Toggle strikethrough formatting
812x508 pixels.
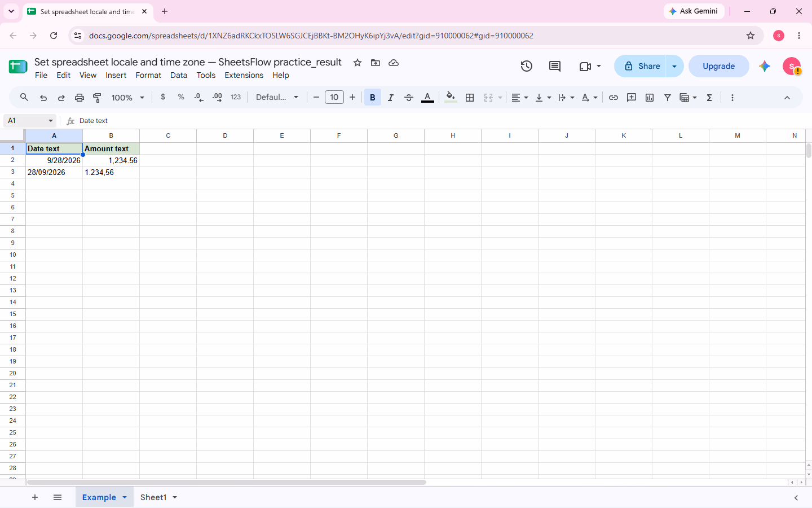409,98
